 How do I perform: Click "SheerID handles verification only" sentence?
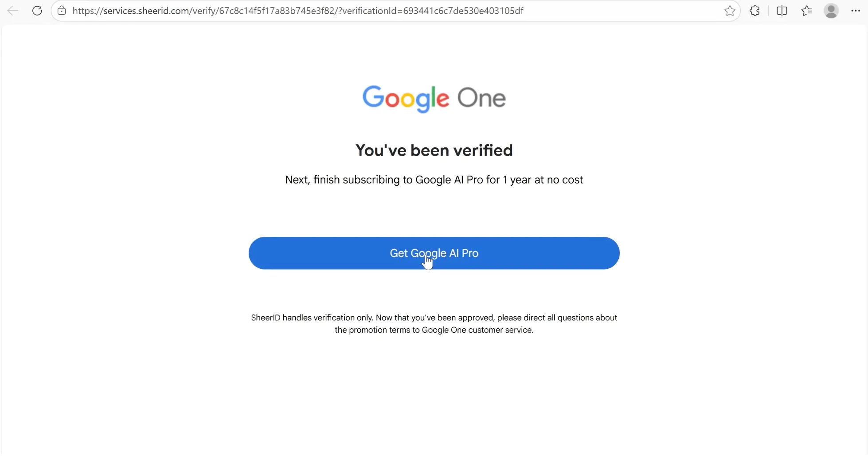[x=312, y=318]
